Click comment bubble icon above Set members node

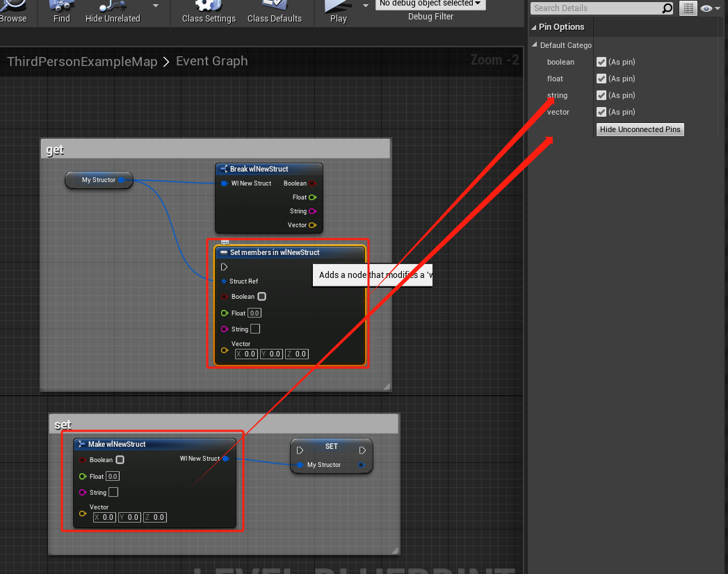tap(225, 243)
